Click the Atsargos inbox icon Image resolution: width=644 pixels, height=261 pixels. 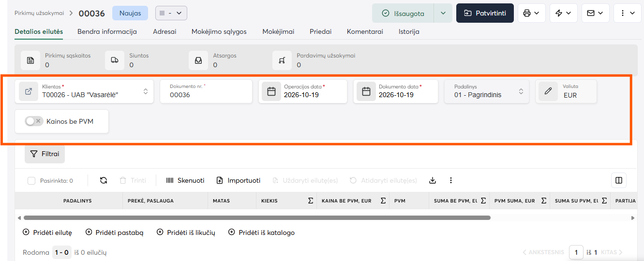pyautogui.click(x=198, y=60)
